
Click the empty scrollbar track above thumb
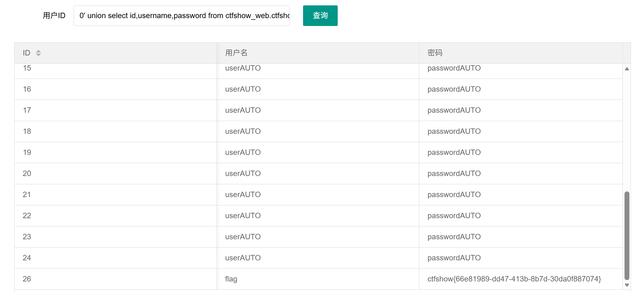coord(627,130)
